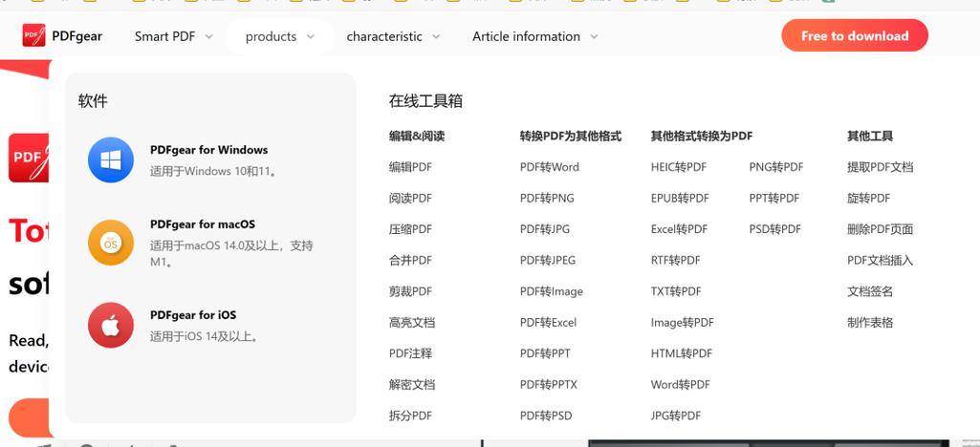Open HEIC转PDF converter

(x=679, y=167)
